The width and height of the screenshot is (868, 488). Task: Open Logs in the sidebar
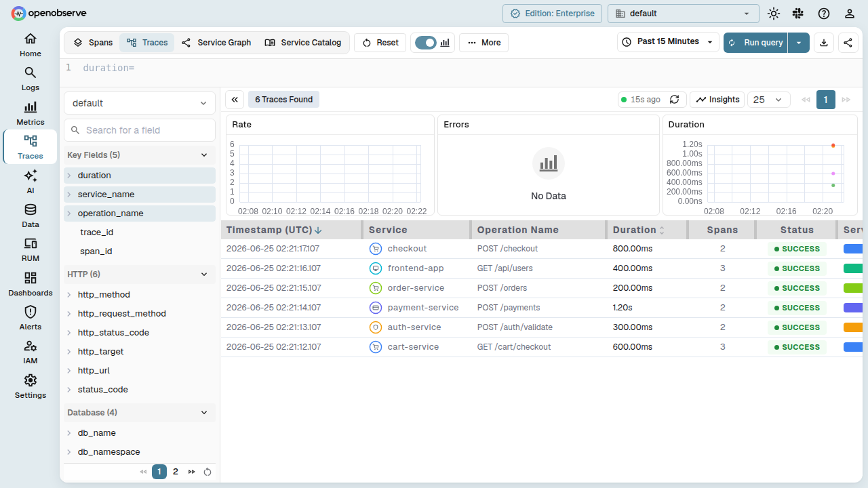coord(30,79)
